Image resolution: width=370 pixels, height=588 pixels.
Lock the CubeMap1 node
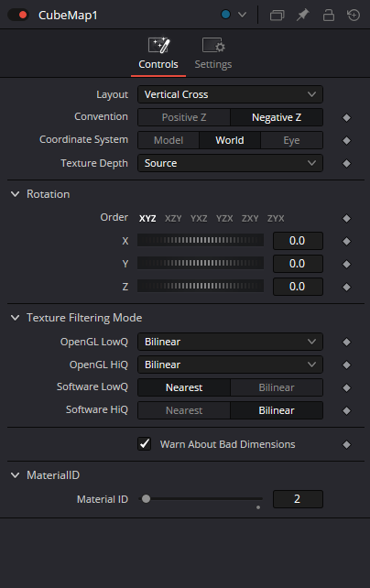click(329, 15)
